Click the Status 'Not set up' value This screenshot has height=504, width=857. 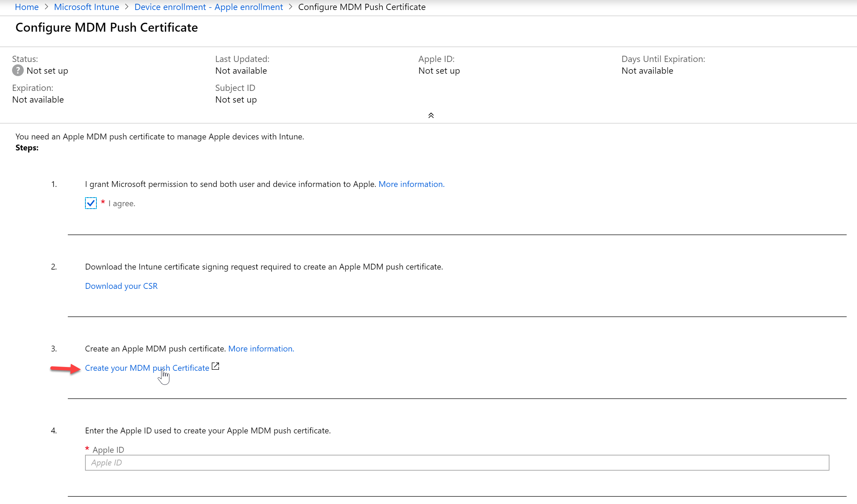point(47,71)
